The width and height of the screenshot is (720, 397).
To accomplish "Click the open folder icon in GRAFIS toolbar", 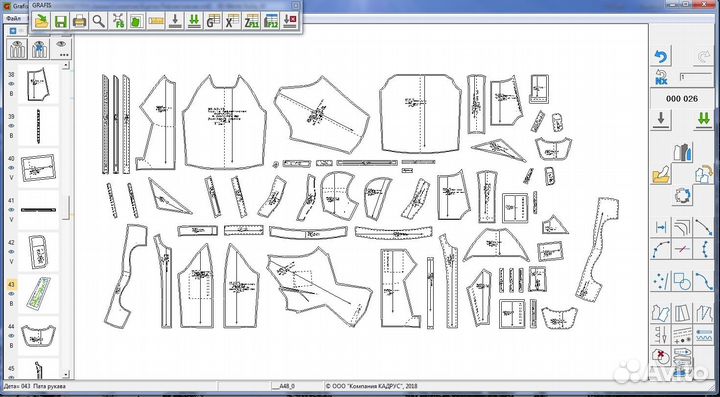I will pyautogui.click(x=41, y=21).
